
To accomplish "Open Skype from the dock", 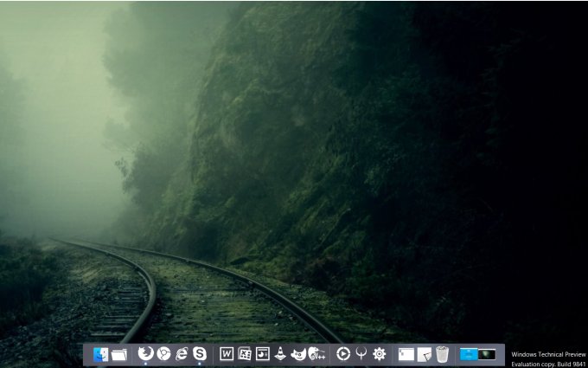I will (x=200, y=353).
